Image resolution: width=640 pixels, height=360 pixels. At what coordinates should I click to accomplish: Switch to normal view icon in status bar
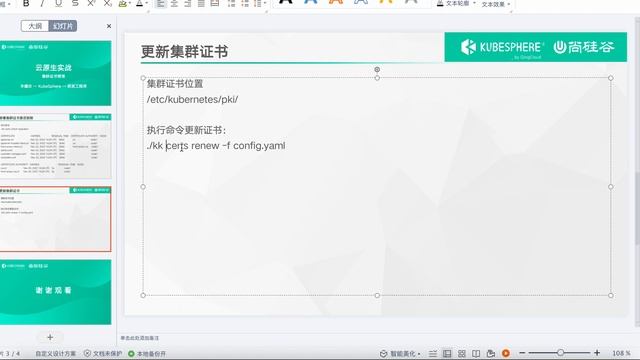tap(447, 353)
